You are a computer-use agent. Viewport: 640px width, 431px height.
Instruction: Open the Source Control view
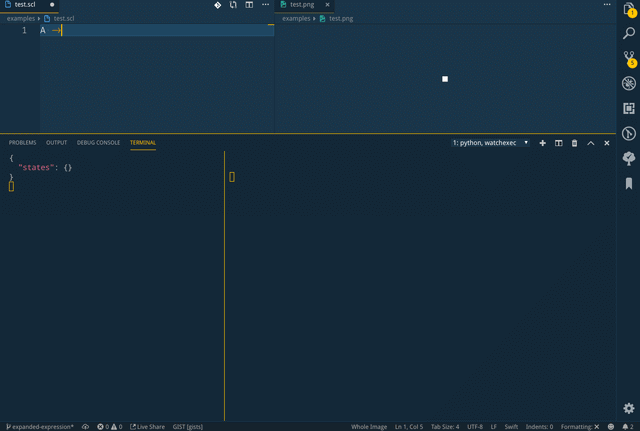628,59
